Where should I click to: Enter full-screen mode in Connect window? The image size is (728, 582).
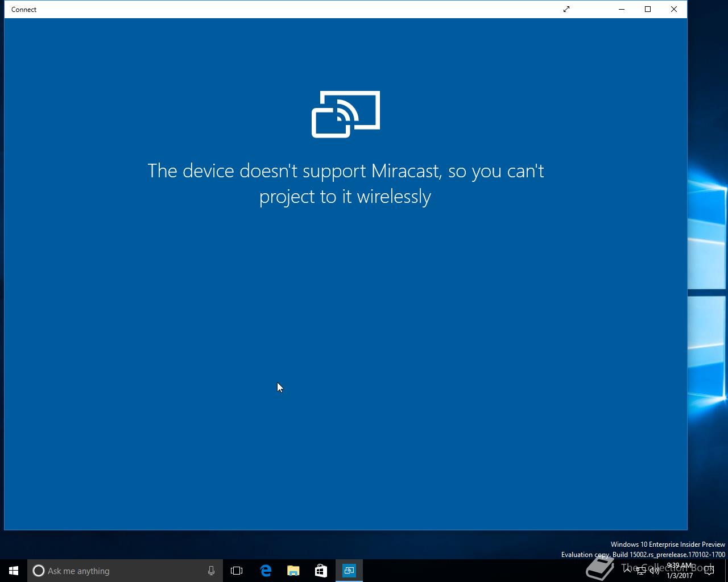pos(566,9)
